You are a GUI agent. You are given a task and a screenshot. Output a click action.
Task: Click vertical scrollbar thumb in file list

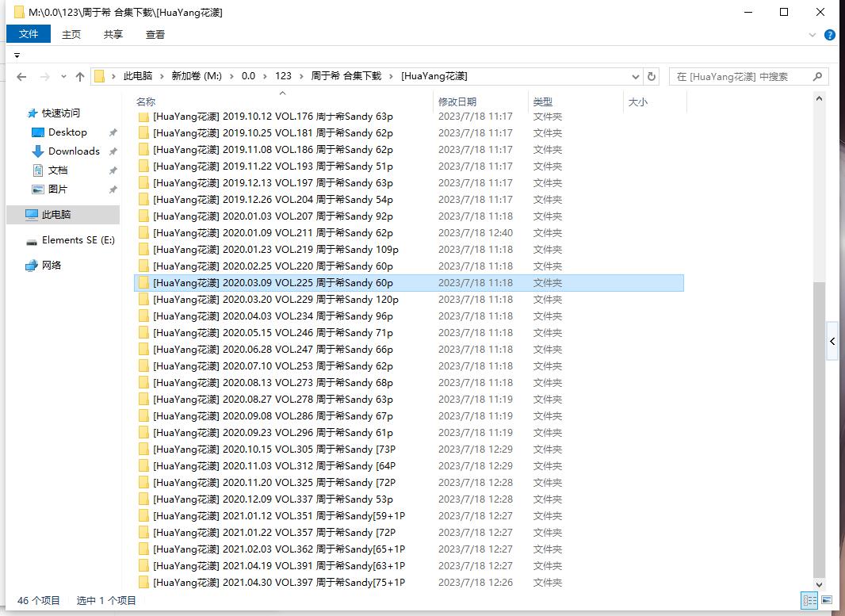[x=819, y=430]
